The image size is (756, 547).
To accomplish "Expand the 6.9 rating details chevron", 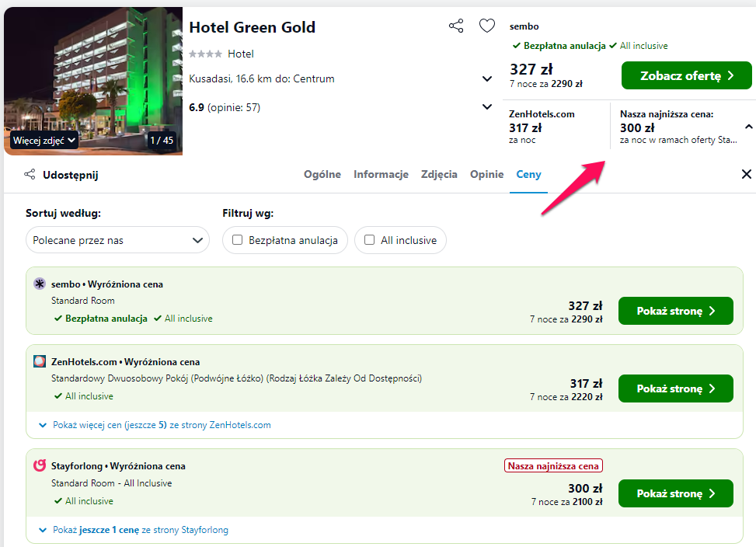I will pyautogui.click(x=487, y=106).
